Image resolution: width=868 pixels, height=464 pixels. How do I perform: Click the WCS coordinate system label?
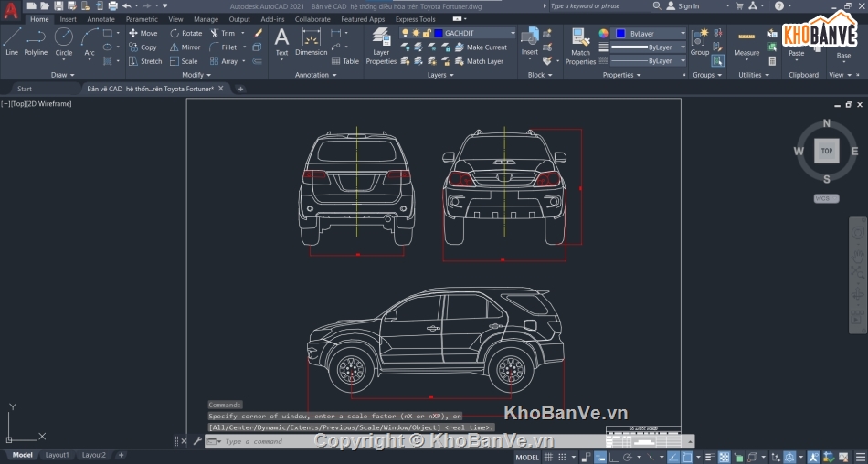pyautogui.click(x=827, y=198)
